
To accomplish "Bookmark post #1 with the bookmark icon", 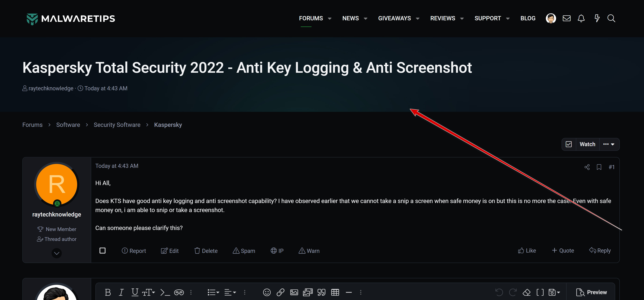I will 599,167.
